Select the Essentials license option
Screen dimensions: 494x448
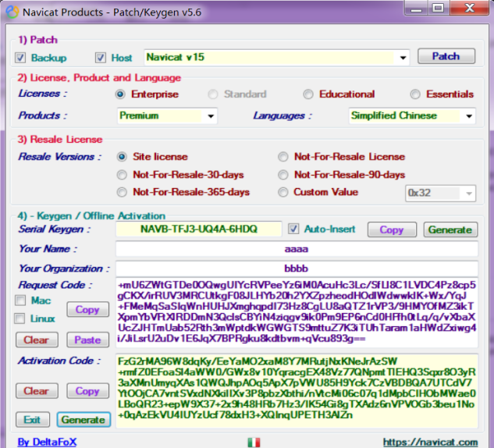click(x=415, y=94)
